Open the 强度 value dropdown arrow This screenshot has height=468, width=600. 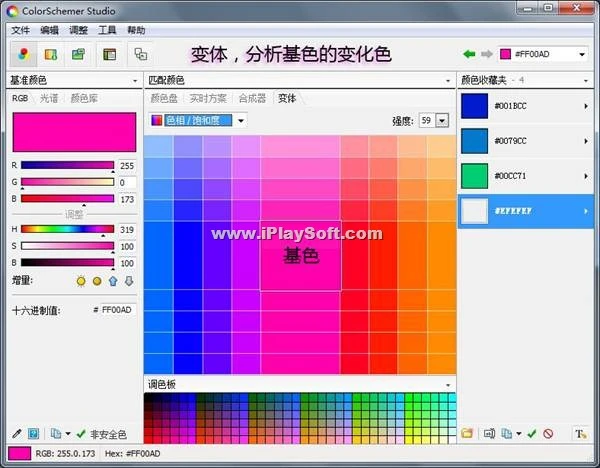click(442, 121)
